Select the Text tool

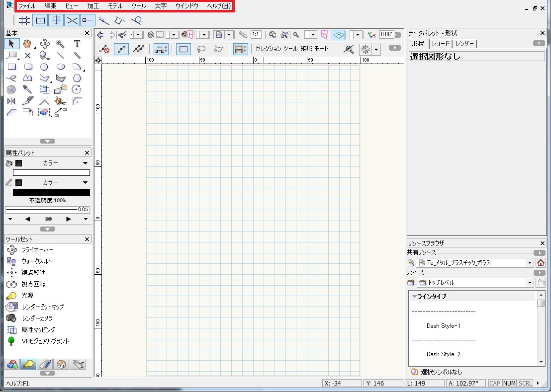(x=77, y=44)
